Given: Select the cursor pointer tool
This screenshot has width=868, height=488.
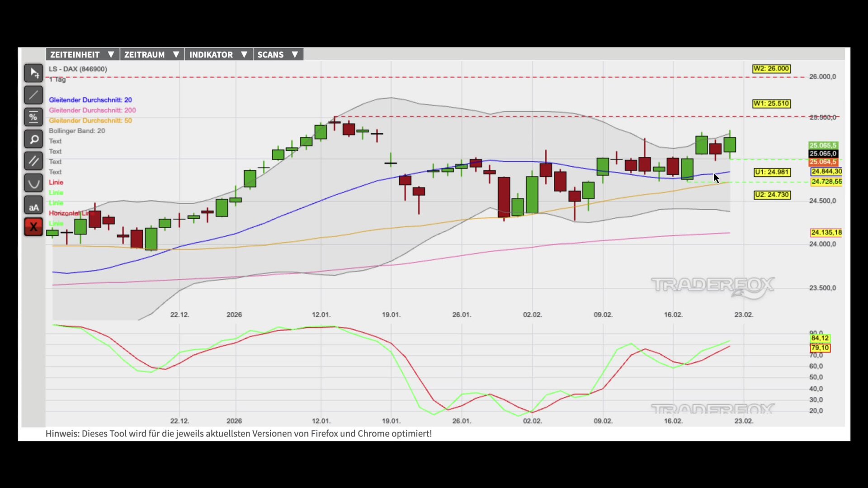Looking at the screenshot, I should (x=33, y=73).
